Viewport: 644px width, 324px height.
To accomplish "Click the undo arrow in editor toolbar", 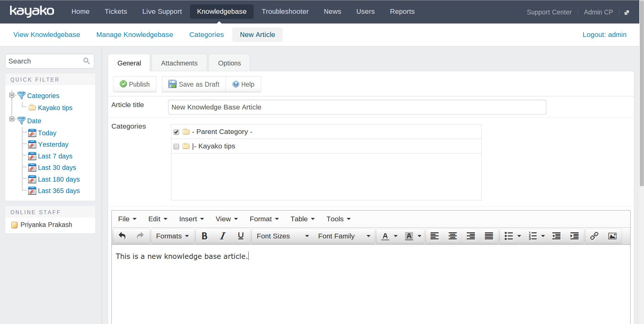I will [x=122, y=236].
